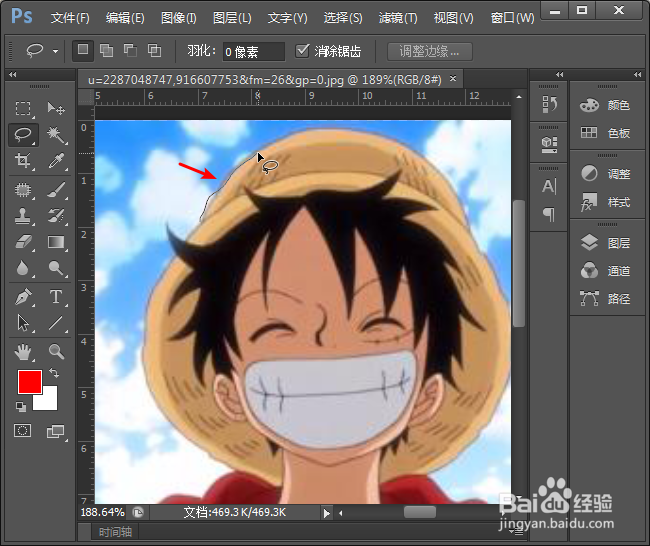Toggle Quick Mask mode
650x546 pixels.
click(x=22, y=431)
